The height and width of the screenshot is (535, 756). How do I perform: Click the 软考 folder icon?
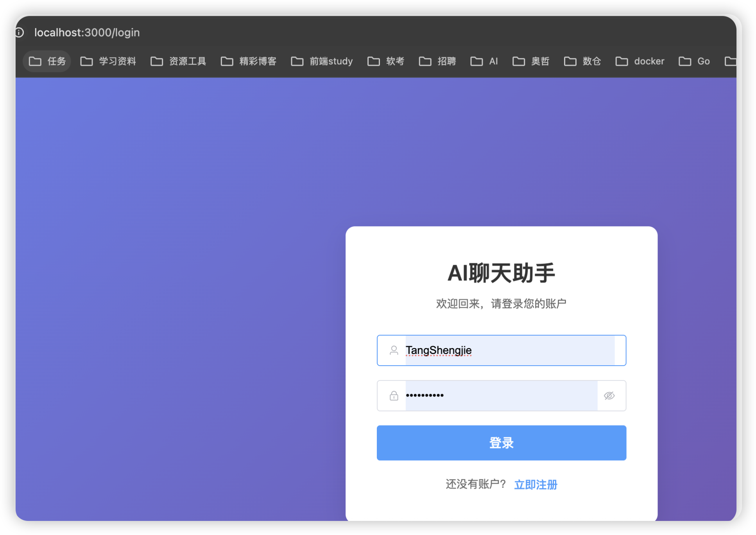pyautogui.click(x=374, y=61)
